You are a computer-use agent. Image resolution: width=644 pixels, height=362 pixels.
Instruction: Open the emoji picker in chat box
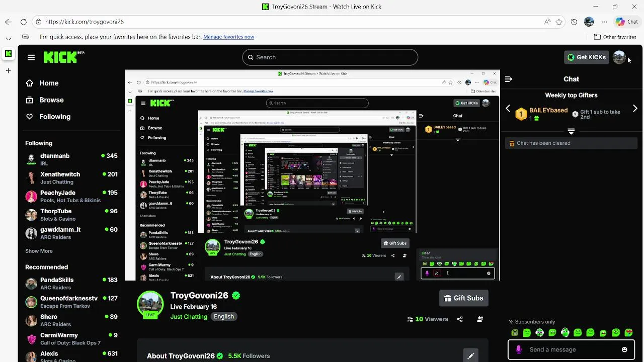[624, 349]
